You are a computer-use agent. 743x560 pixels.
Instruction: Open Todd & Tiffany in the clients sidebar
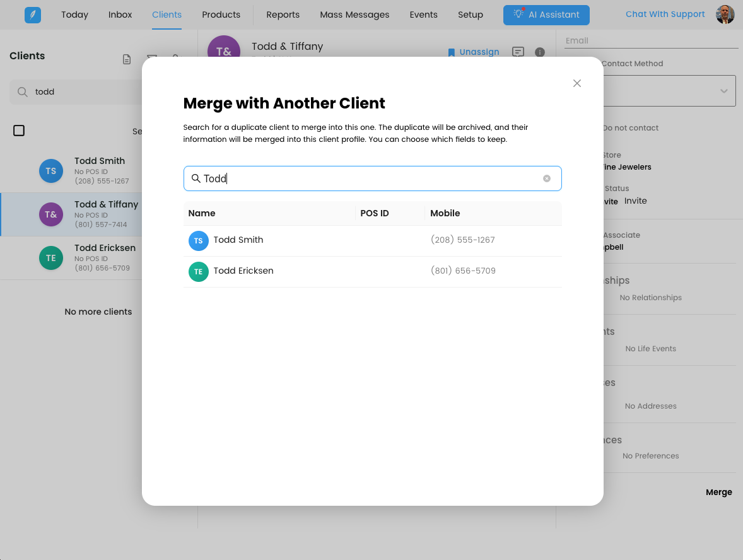(71, 214)
